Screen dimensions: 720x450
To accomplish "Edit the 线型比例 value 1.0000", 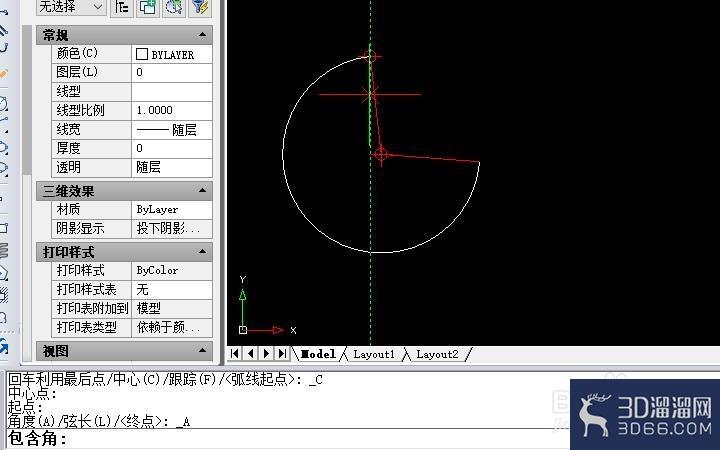I will pyautogui.click(x=172, y=111).
